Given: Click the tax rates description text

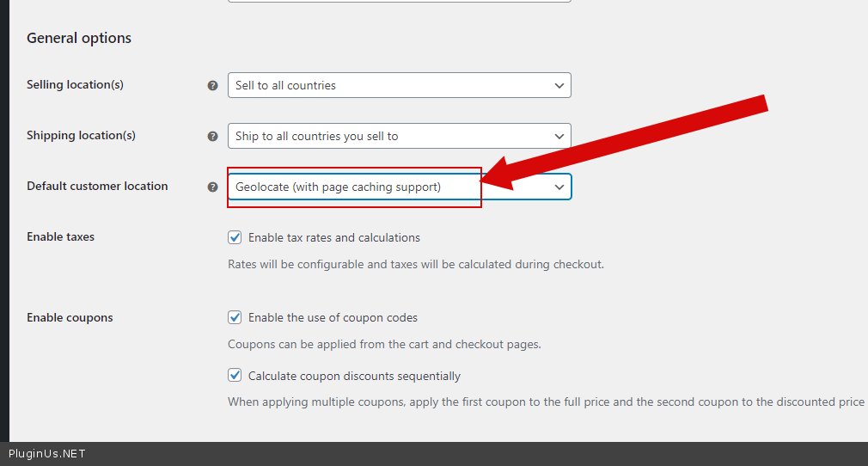Looking at the screenshot, I should click(416, 265).
